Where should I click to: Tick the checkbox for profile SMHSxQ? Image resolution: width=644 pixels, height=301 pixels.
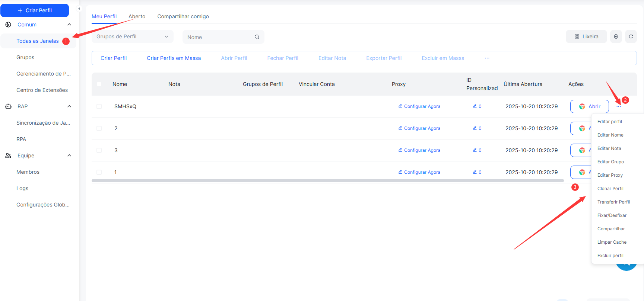[99, 106]
